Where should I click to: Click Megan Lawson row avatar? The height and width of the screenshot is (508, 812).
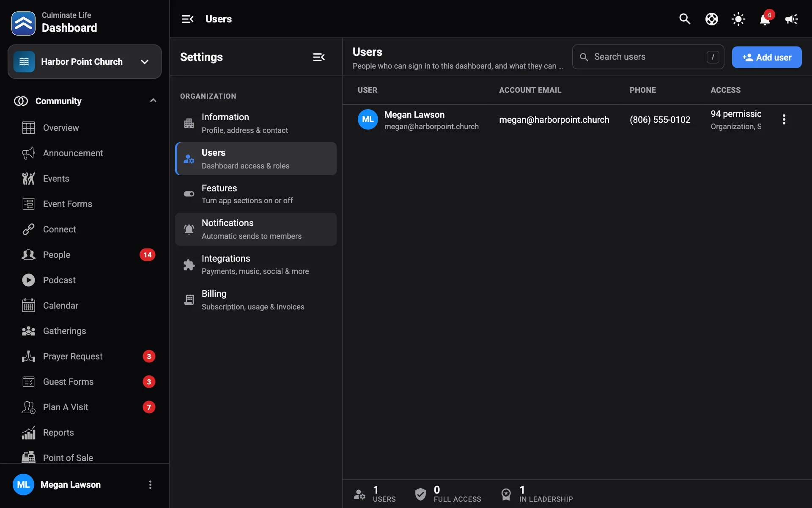[368, 119]
